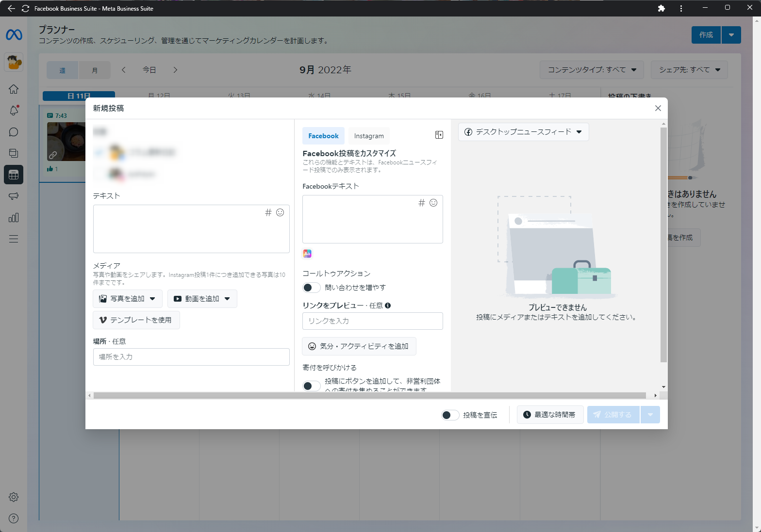Check the first blurred page checkbox
Image resolution: width=761 pixels, height=532 pixels.
click(x=99, y=152)
